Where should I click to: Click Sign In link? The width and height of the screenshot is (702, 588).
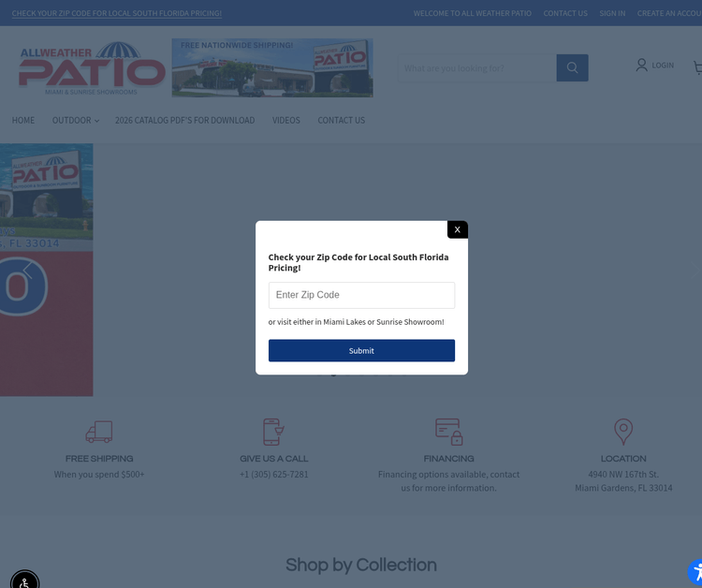pyautogui.click(x=612, y=13)
